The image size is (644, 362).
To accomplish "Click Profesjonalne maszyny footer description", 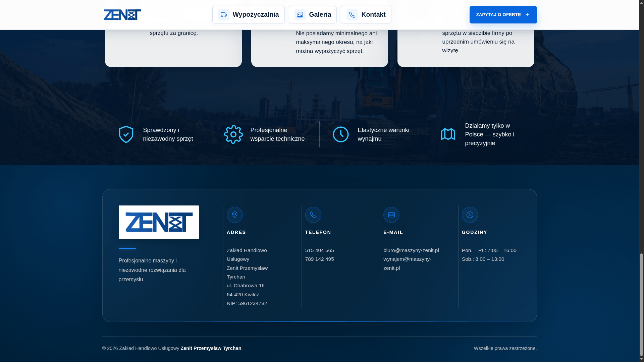I will 152,270.
